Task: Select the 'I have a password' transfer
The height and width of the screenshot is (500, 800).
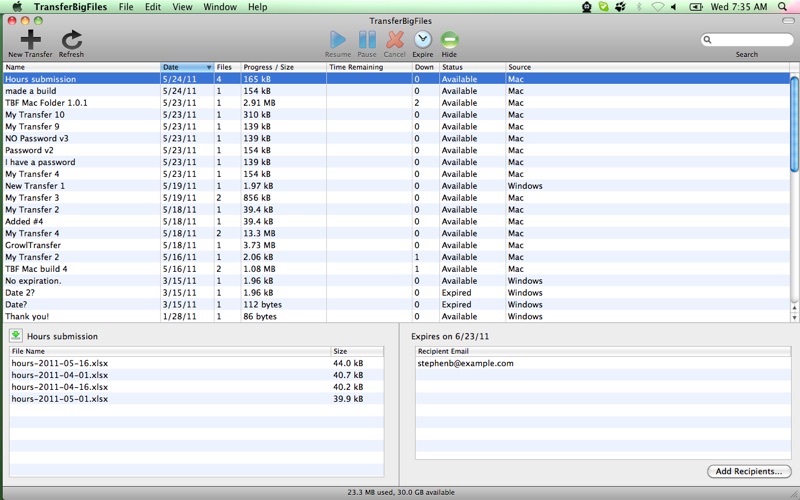Action: pyautogui.click(x=396, y=162)
